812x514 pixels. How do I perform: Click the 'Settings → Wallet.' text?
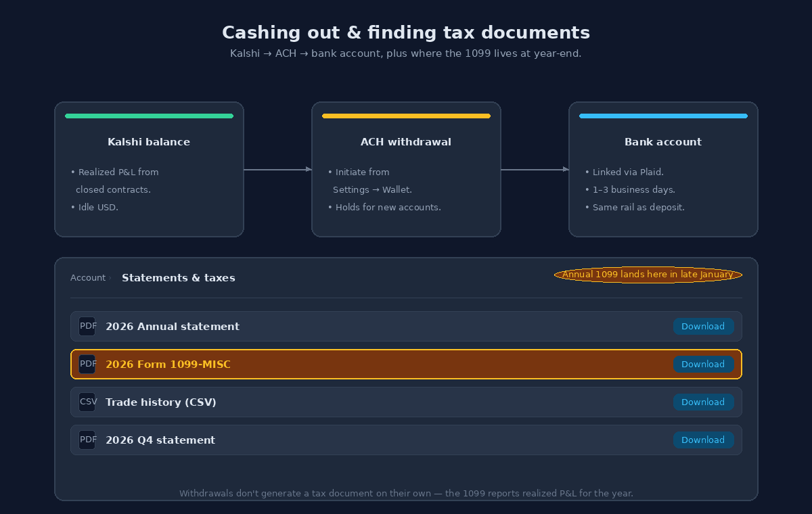pyautogui.click(x=372, y=190)
